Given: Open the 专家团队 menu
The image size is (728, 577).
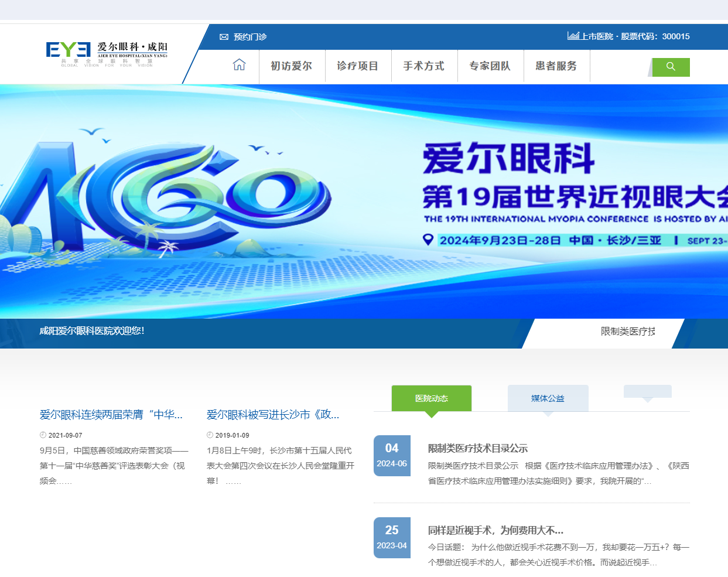Looking at the screenshot, I should [490, 66].
